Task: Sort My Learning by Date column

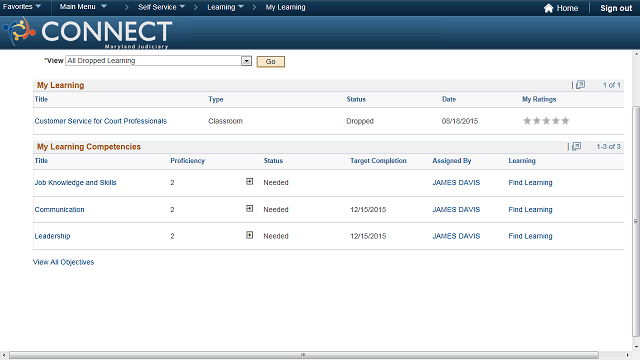Action: [x=449, y=99]
